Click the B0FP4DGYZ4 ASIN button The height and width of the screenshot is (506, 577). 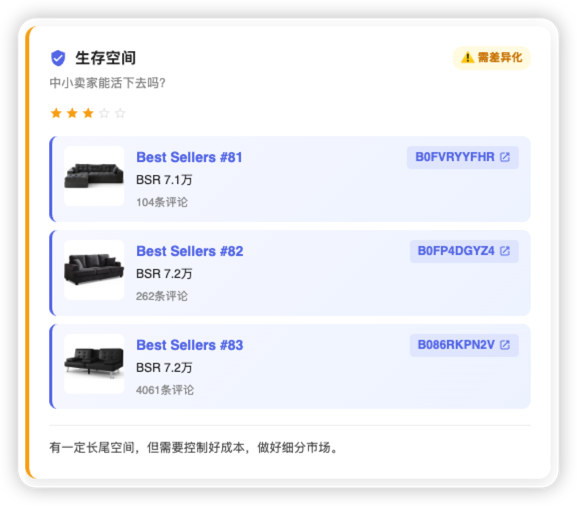tap(464, 251)
